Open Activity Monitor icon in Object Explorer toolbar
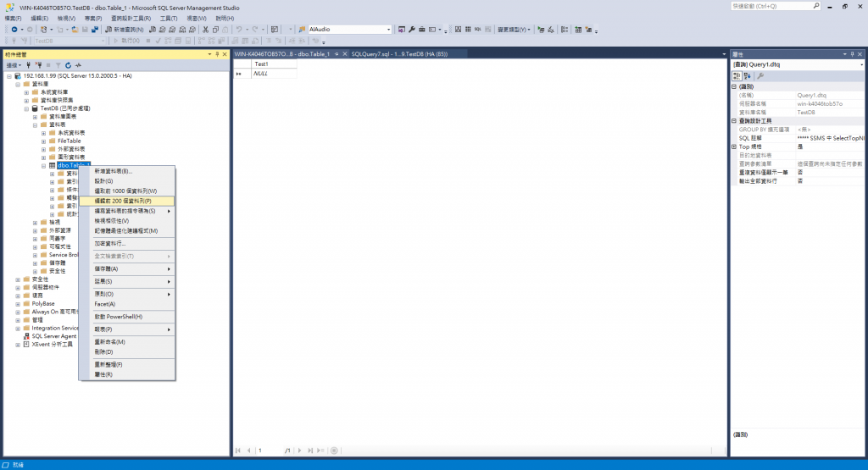Screen dimensions: 868x470 click(78, 65)
